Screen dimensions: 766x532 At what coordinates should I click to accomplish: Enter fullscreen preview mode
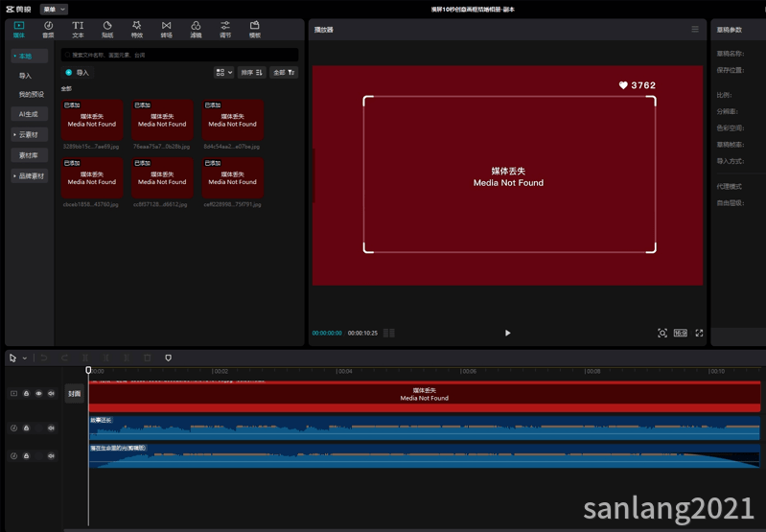(699, 334)
